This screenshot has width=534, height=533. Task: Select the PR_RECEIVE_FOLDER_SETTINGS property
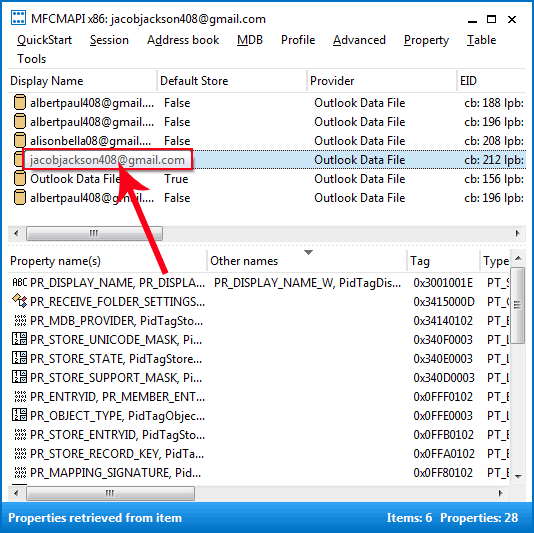pos(117,302)
